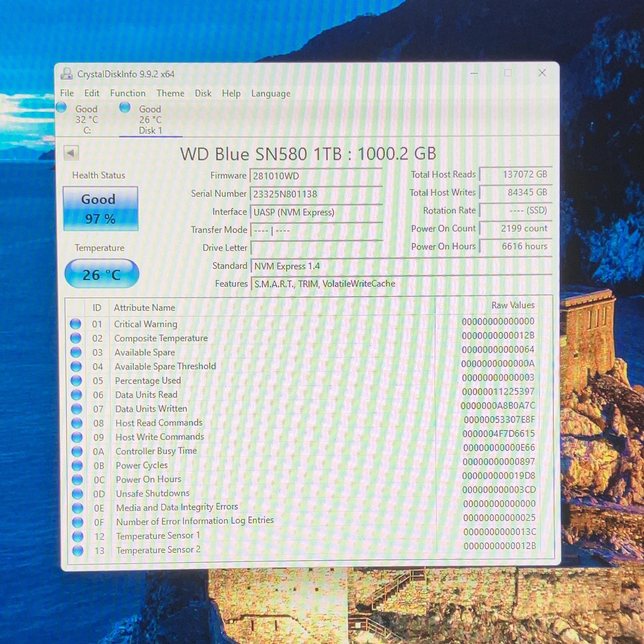Open the Function menu

[128, 93]
